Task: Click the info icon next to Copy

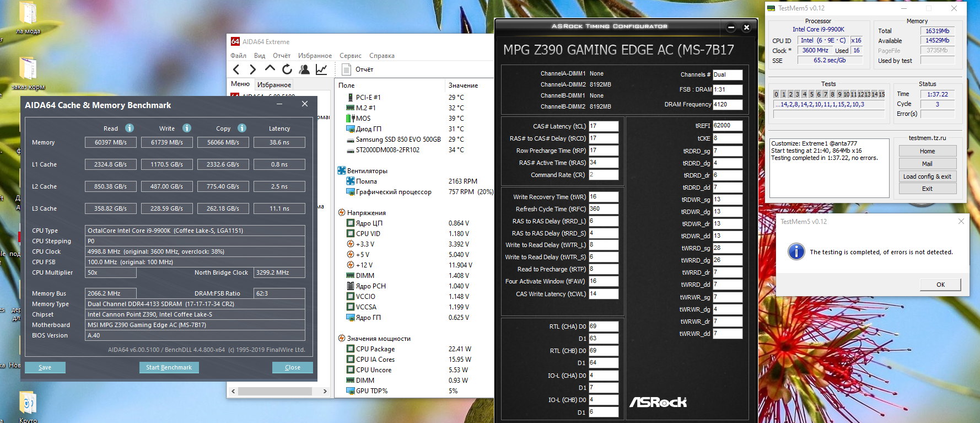Action: pyautogui.click(x=242, y=128)
